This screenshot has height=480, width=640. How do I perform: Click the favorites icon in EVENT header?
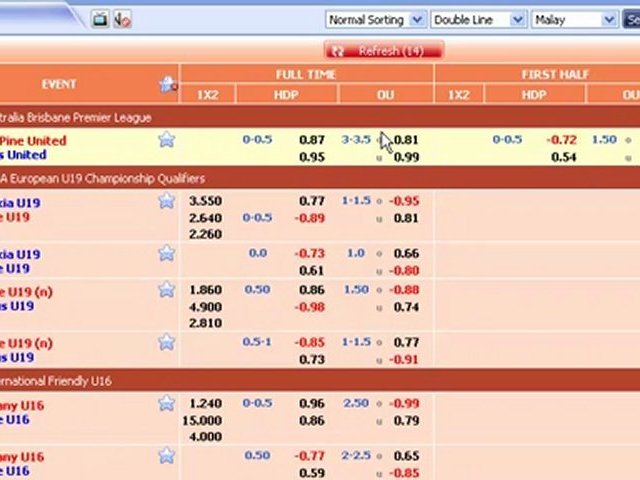point(167,85)
